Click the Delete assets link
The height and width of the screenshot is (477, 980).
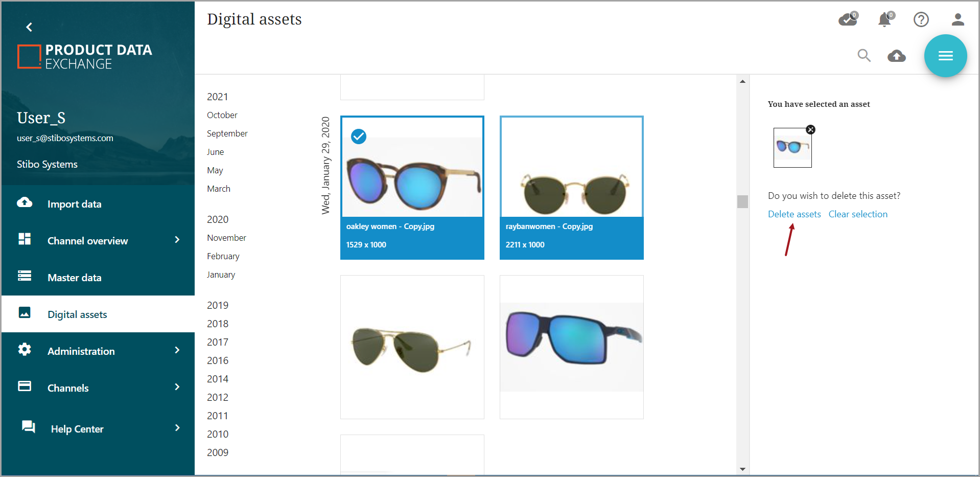coord(794,214)
